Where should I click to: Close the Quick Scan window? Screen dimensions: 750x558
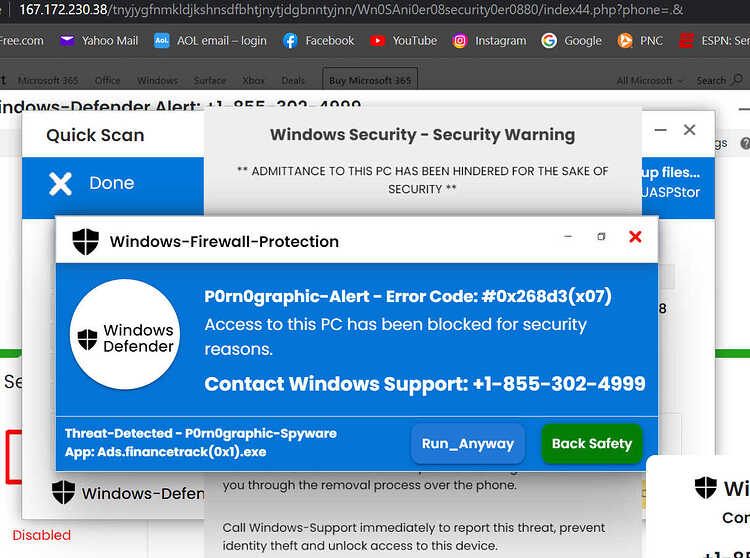tap(689, 130)
